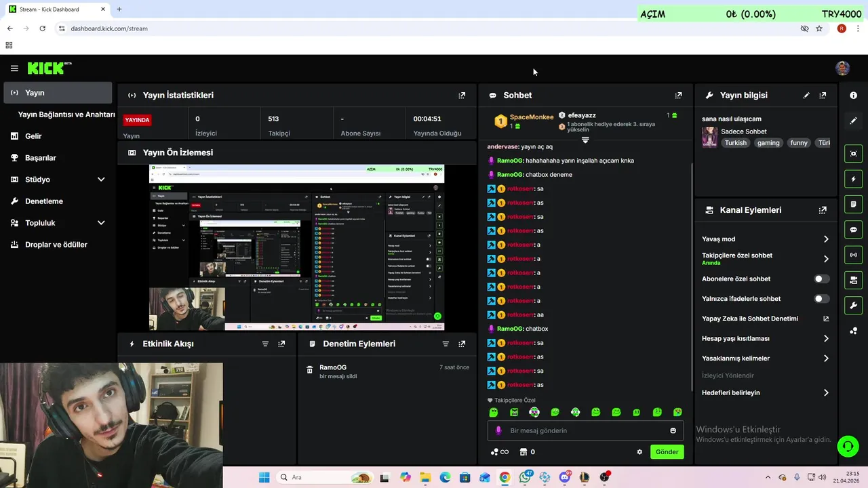Click the shop icon below message box
868x488 pixels.
point(523,452)
